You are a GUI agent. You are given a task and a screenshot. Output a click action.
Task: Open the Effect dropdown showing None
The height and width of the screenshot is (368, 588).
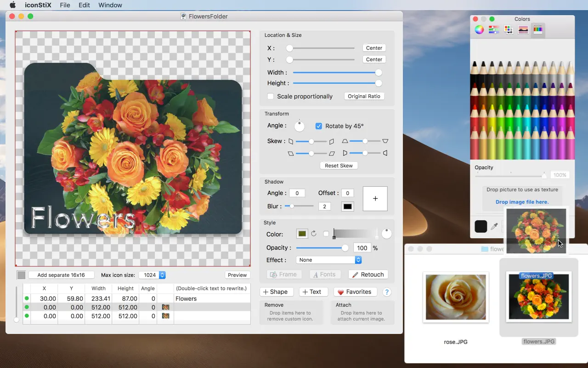[328, 260]
